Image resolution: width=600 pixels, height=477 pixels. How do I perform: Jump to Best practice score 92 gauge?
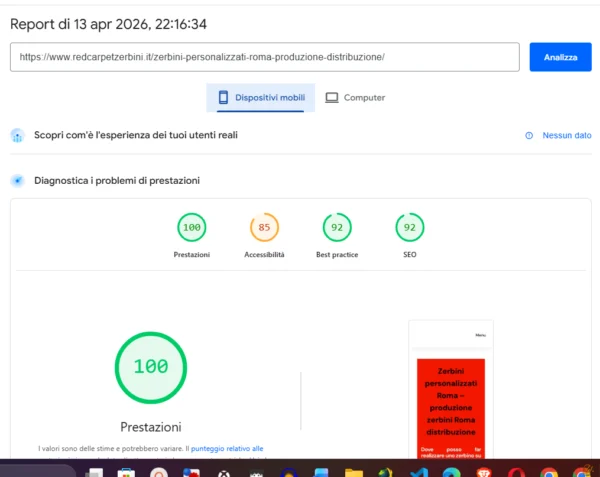[337, 227]
